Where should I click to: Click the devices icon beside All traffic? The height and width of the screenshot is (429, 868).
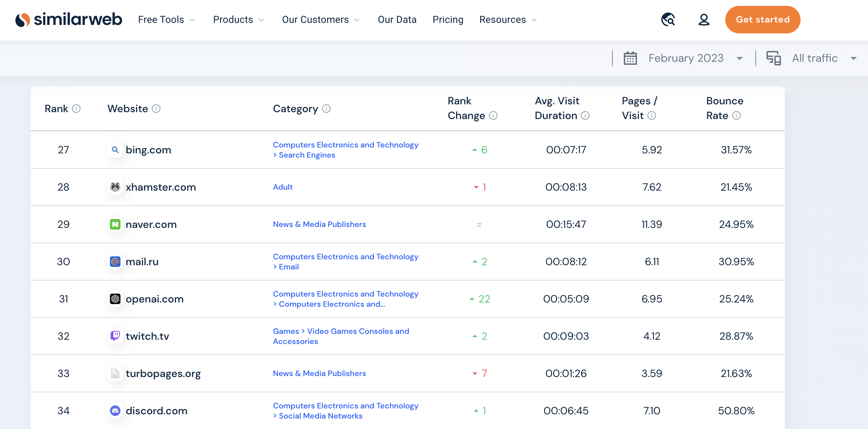pos(773,58)
